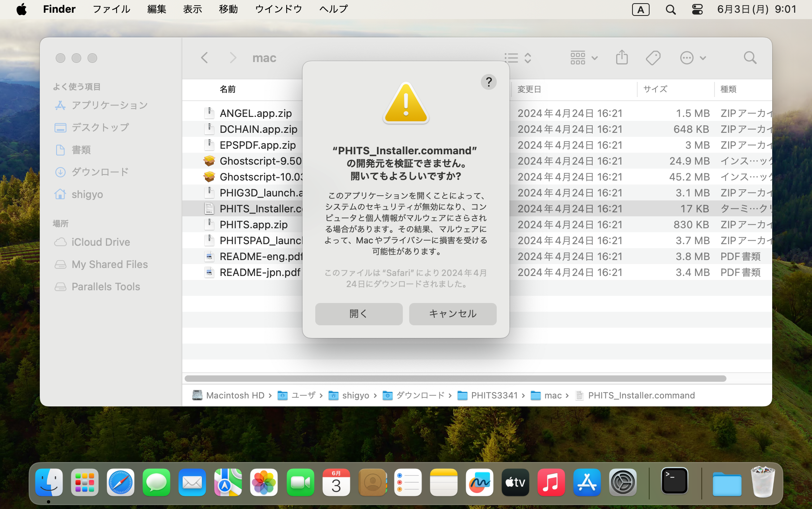This screenshot has width=812, height=509.
Task: Go back with the left chevron
Action: tap(205, 58)
